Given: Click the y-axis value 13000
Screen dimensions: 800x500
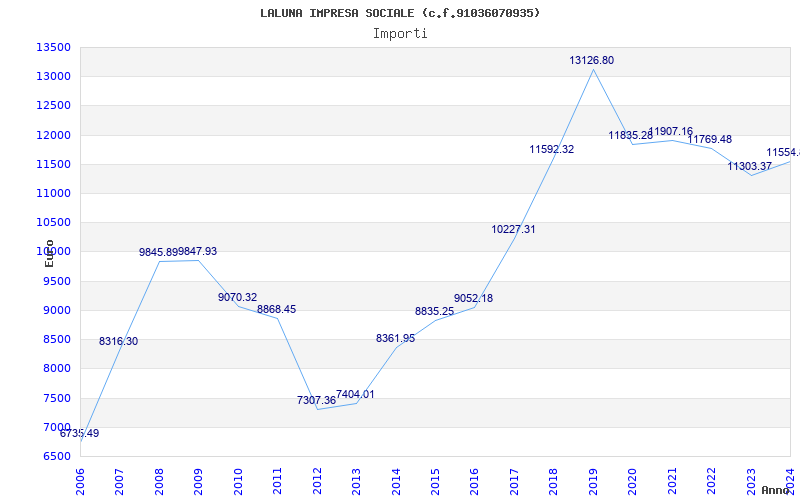Looking at the screenshot, I should point(53,77).
